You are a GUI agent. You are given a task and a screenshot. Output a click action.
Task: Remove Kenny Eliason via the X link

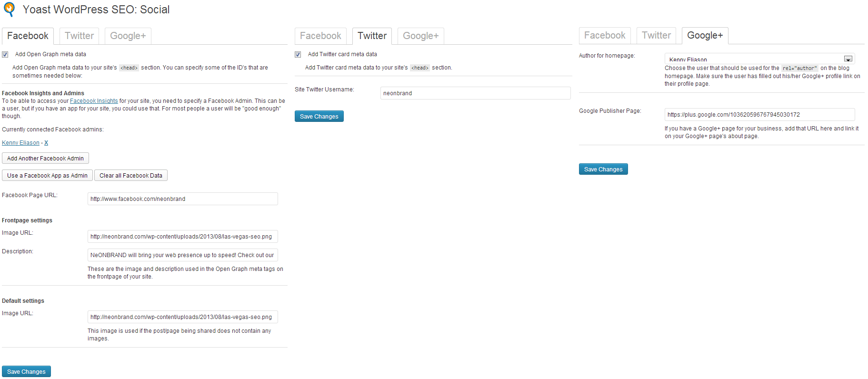[46, 143]
